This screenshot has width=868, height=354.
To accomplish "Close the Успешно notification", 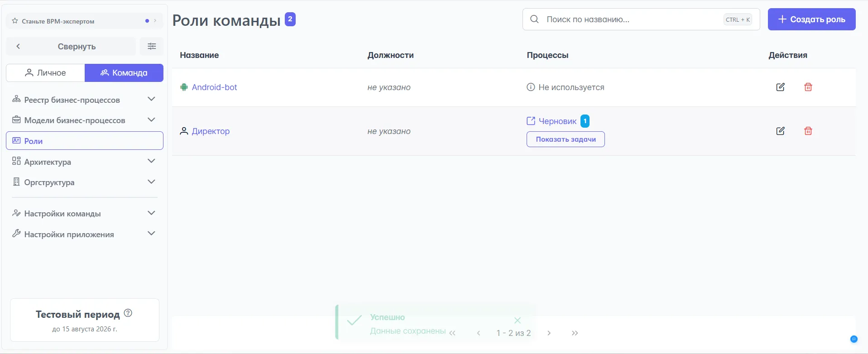I will tap(518, 321).
